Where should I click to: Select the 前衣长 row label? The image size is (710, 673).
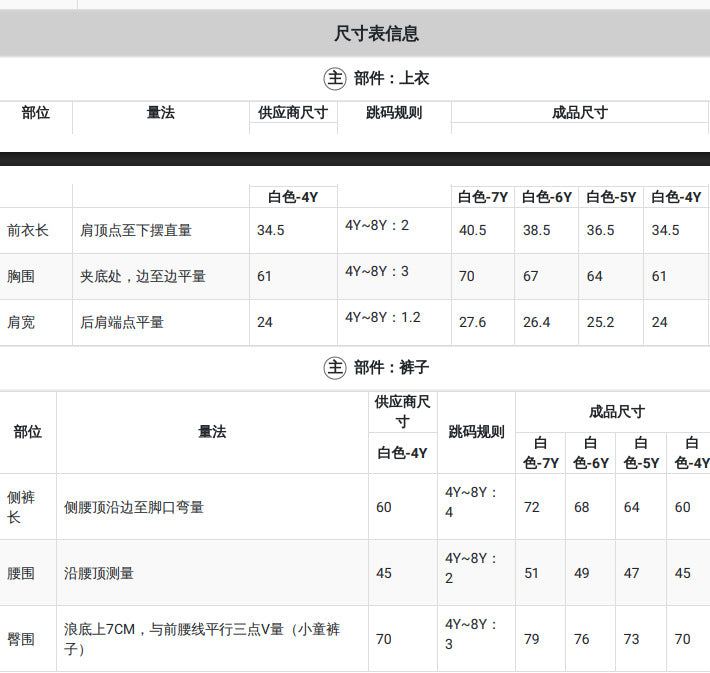pos(28,231)
